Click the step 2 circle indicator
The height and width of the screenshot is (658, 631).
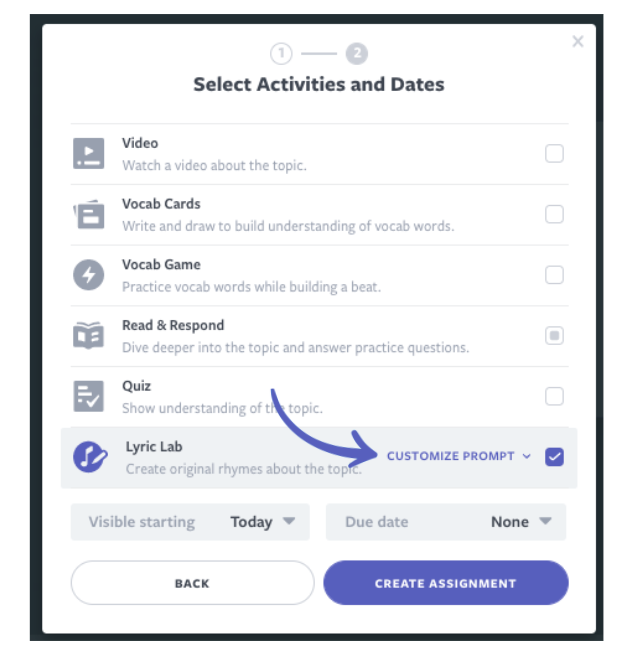coord(357,54)
